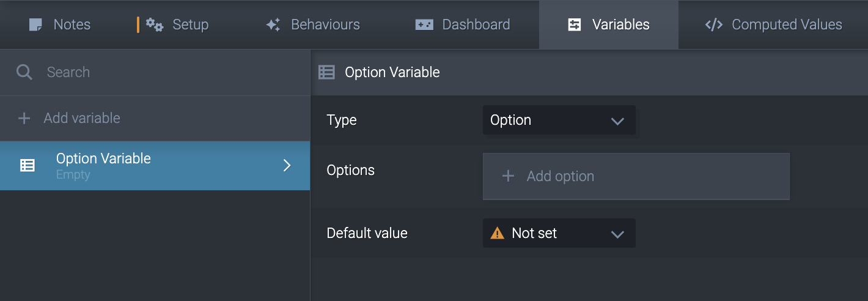Image resolution: width=868 pixels, height=301 pixels.
Task: Open the Type dropdown
Action: (559, 120)
